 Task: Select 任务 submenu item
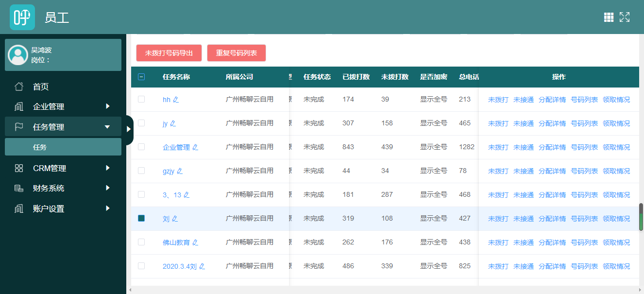63,147
